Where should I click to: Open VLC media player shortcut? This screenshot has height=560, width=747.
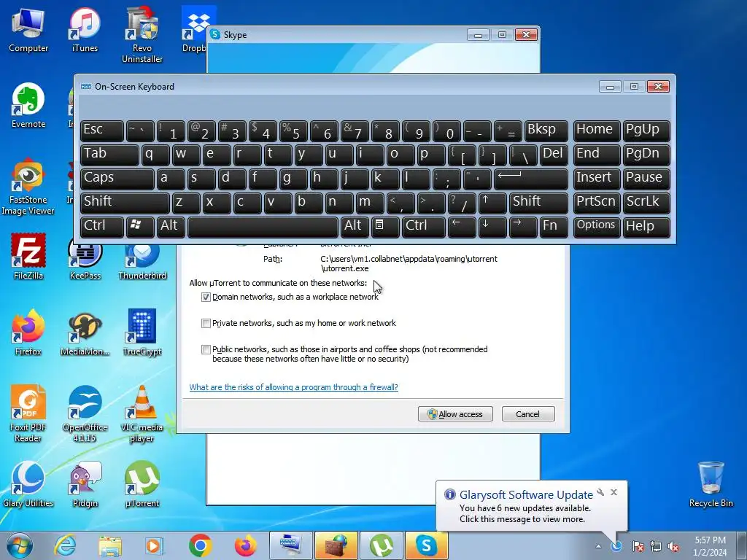click(142, 414)
